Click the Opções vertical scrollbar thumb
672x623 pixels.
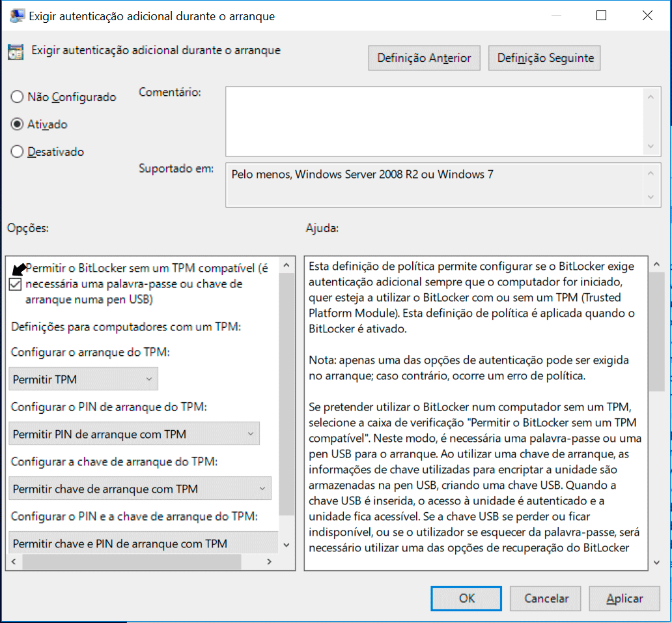click(x=287, y=394)
